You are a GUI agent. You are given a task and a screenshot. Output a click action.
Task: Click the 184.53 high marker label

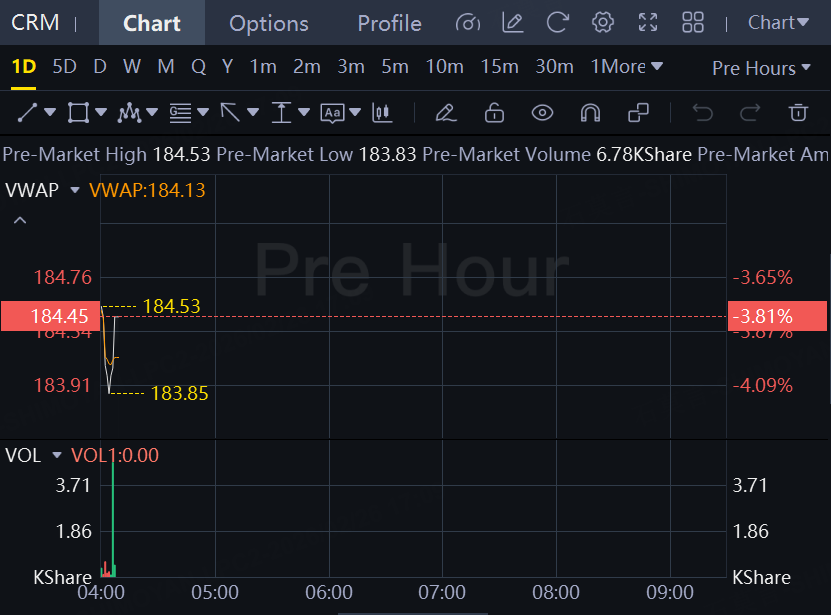pyautogui.click(x=171, y=306)
